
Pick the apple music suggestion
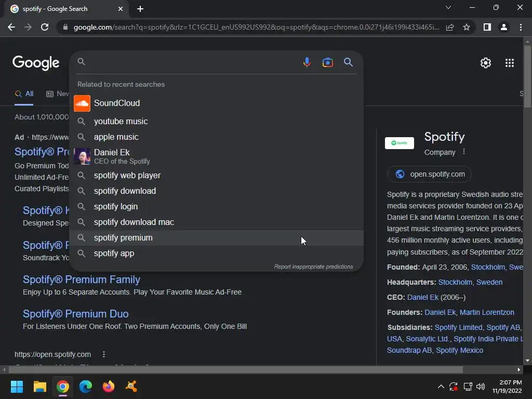[217, 137]
